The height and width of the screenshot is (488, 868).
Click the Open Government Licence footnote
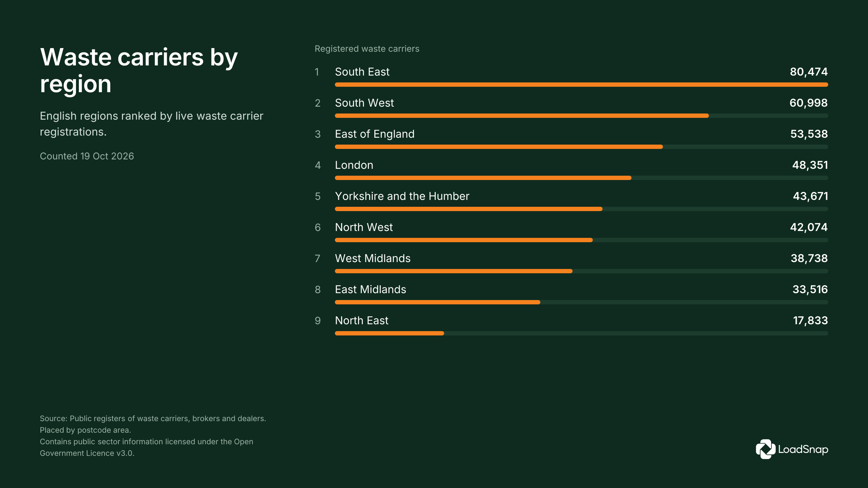coord(146,448)
